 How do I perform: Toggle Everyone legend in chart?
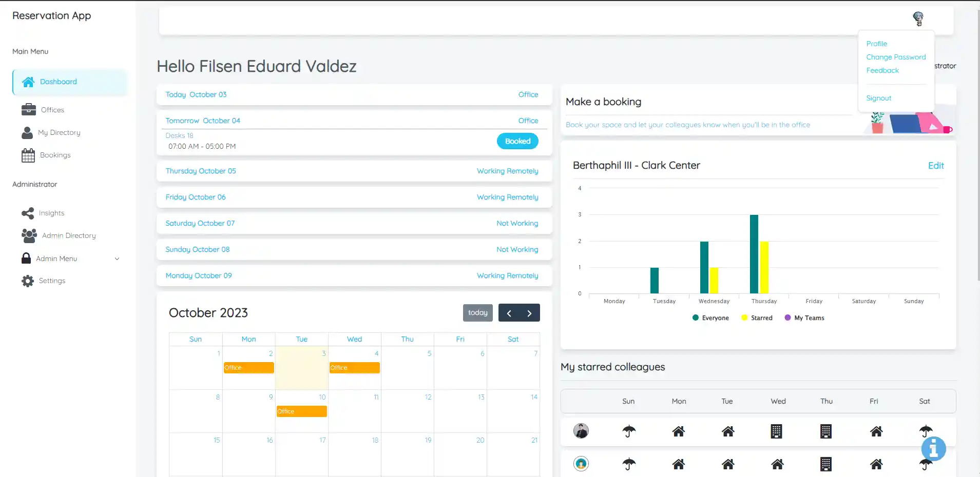click(710, 318)
